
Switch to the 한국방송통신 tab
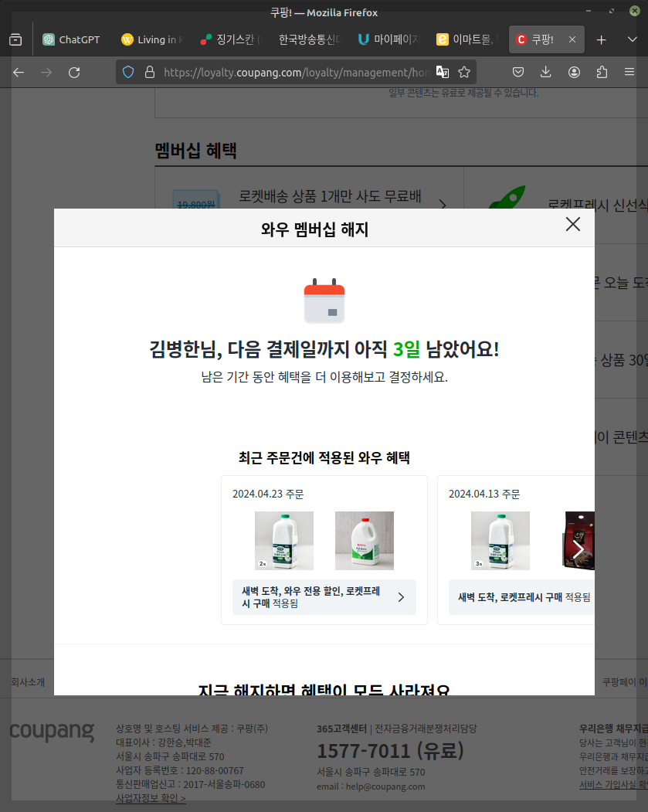pyautogui.click(x=310, y=39)
